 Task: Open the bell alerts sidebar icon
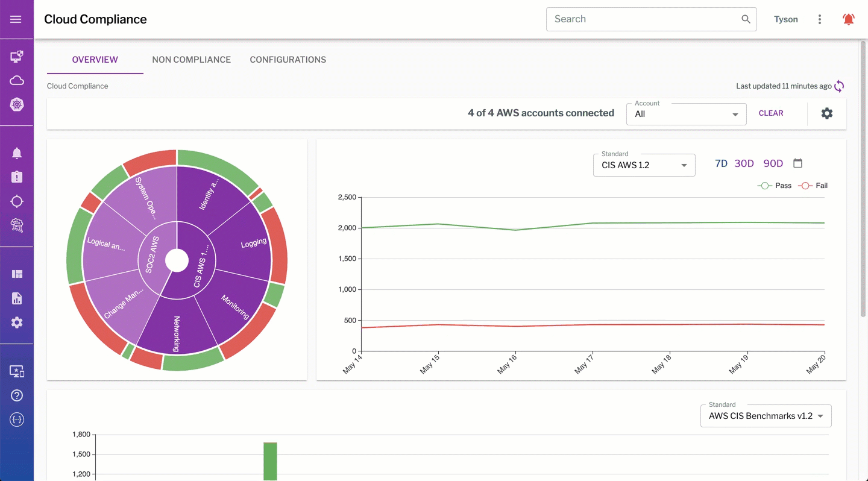click(17, 153)
